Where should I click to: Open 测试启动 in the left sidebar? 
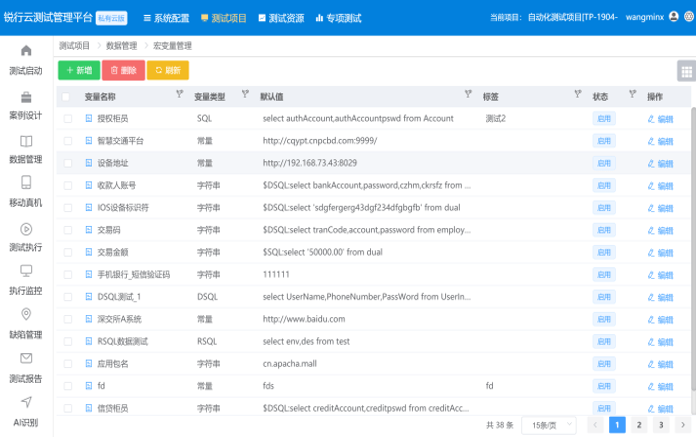(26, 60)
